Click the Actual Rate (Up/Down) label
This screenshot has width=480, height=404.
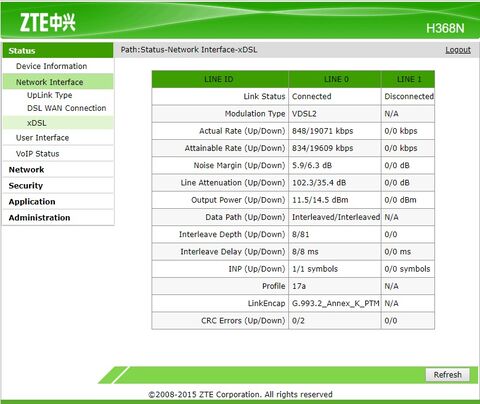(242, 131)
